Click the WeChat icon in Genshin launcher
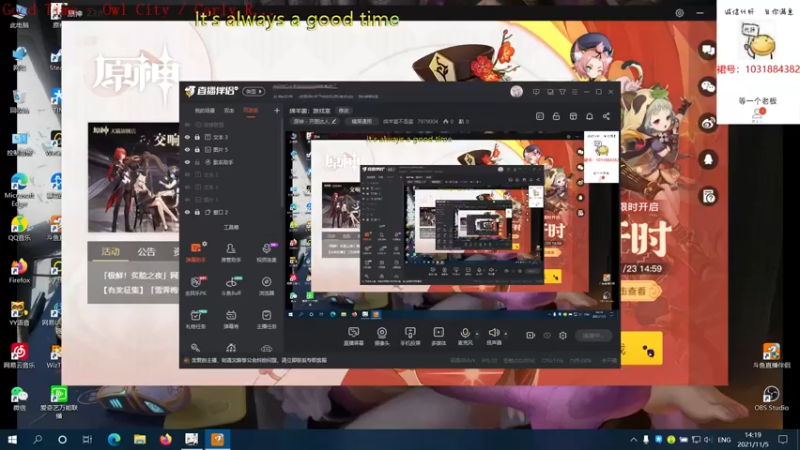This screenshot has width=800, height=450. [x=708, y=86]
